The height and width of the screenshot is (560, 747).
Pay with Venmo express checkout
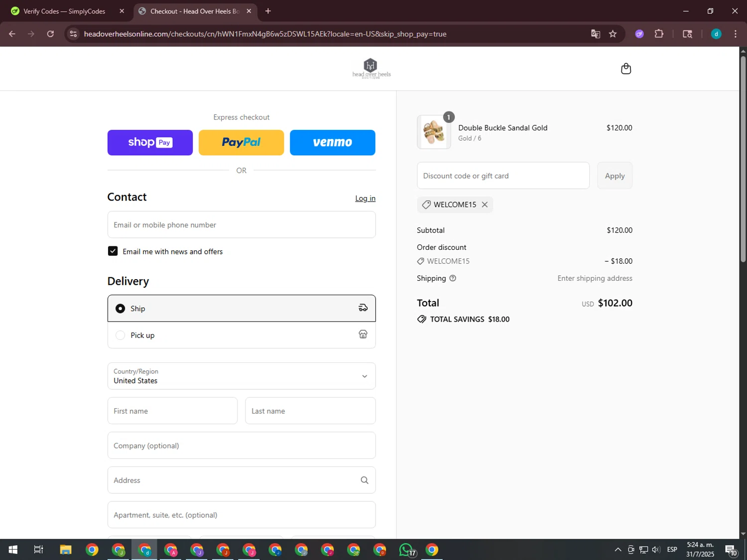coord(333,142)
